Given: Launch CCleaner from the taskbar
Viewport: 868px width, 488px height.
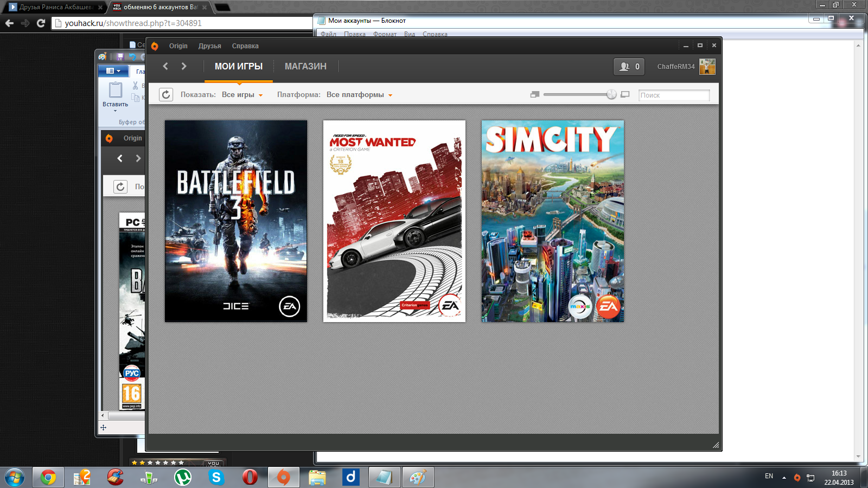Looking at the screenshot, I should pos(116,478).
